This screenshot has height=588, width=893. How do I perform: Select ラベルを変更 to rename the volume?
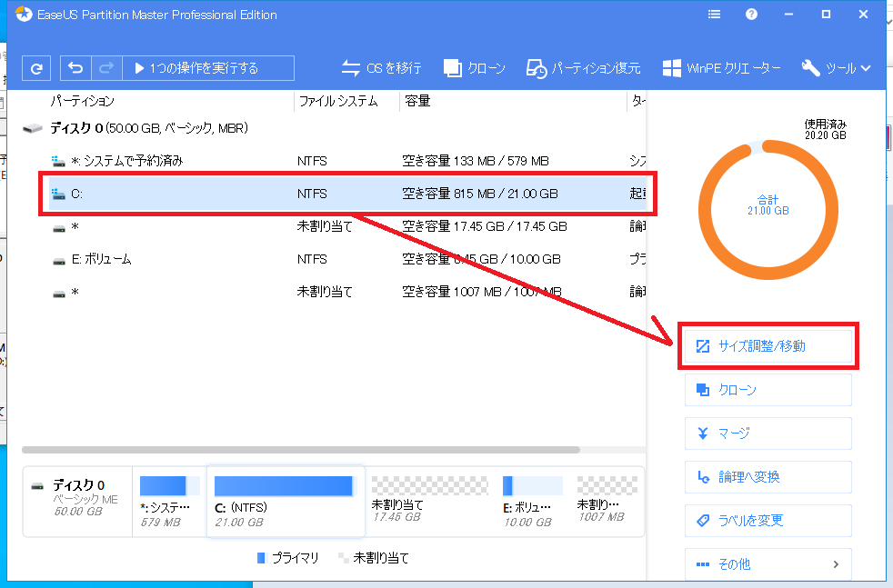point(768,520)
